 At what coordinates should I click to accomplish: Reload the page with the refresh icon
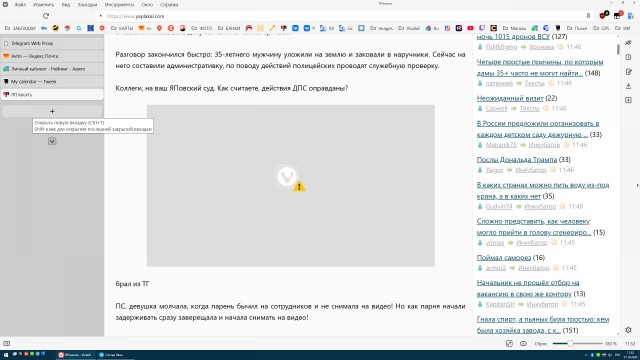click(46, 16)
